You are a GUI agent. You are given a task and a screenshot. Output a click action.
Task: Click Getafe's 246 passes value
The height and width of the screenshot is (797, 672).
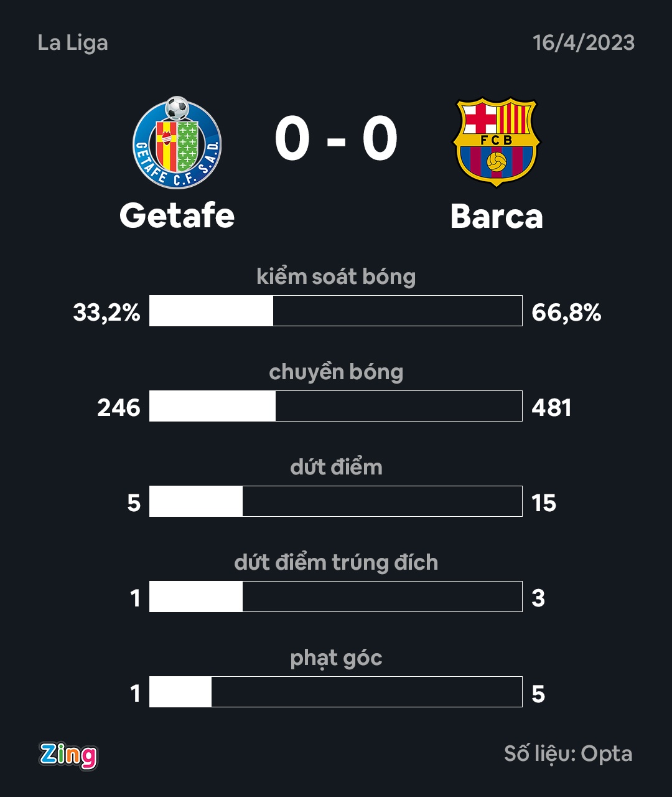pos(119,408)
